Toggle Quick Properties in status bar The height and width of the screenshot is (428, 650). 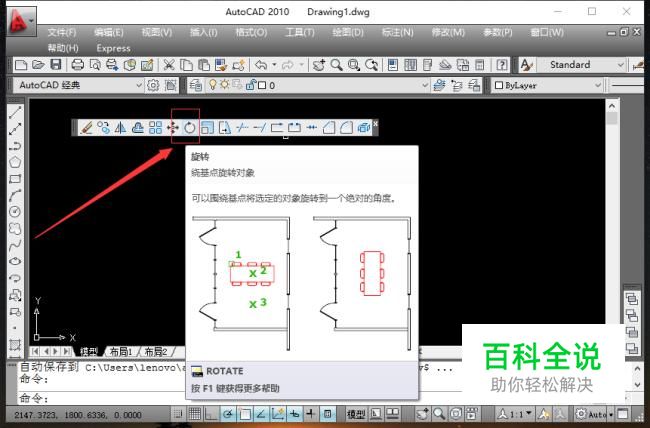tap(327, 413)
